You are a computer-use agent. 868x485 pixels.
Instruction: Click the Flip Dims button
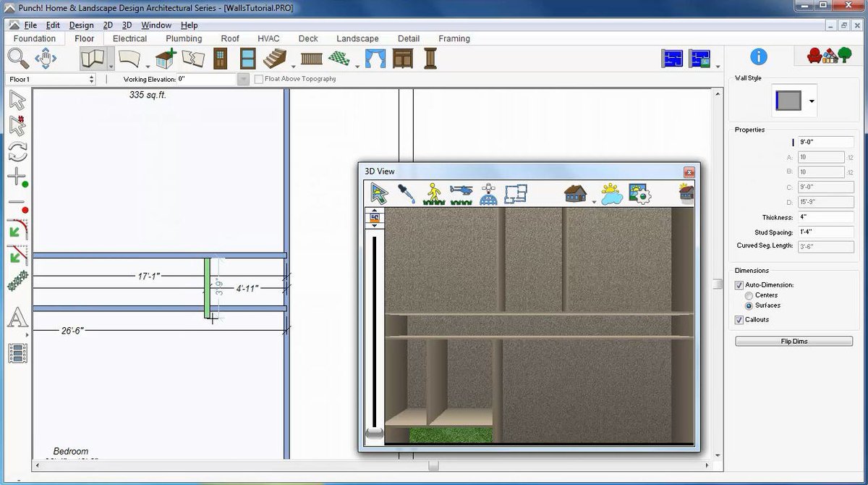pos(794,341)
